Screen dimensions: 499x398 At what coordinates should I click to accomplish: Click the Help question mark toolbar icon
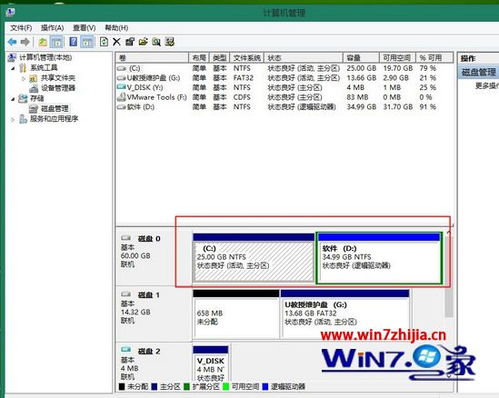point(73,42)
